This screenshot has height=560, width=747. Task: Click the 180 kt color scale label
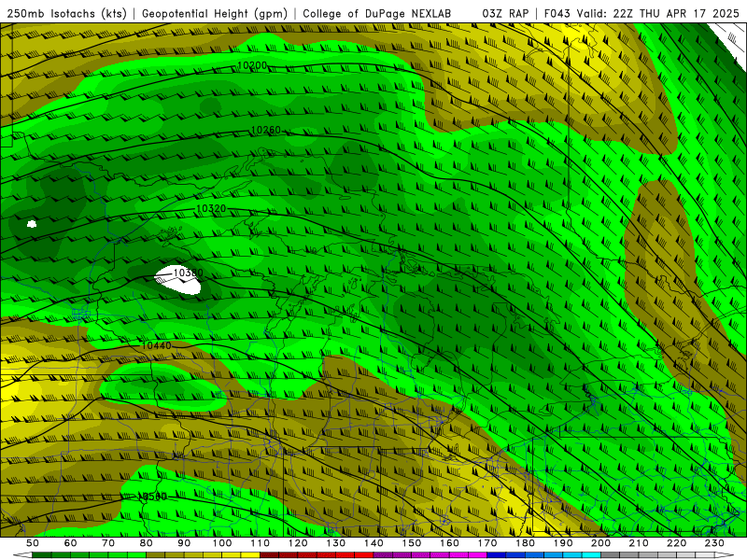click(526, 543)
